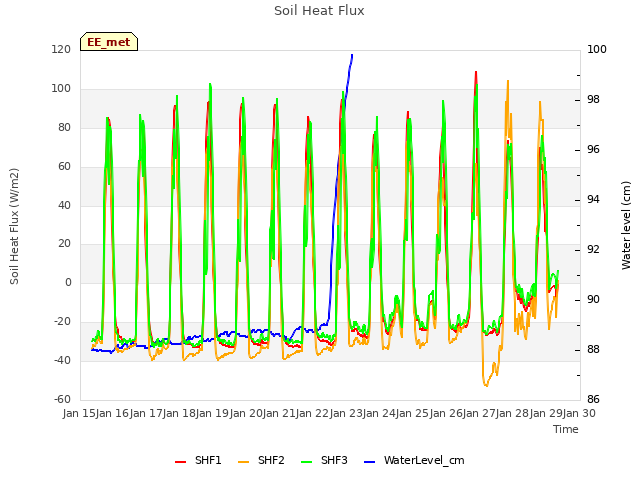Click the 100 right y-axis tick label
The width and height of the screenshot is (640, 480).
coord(597,49)
